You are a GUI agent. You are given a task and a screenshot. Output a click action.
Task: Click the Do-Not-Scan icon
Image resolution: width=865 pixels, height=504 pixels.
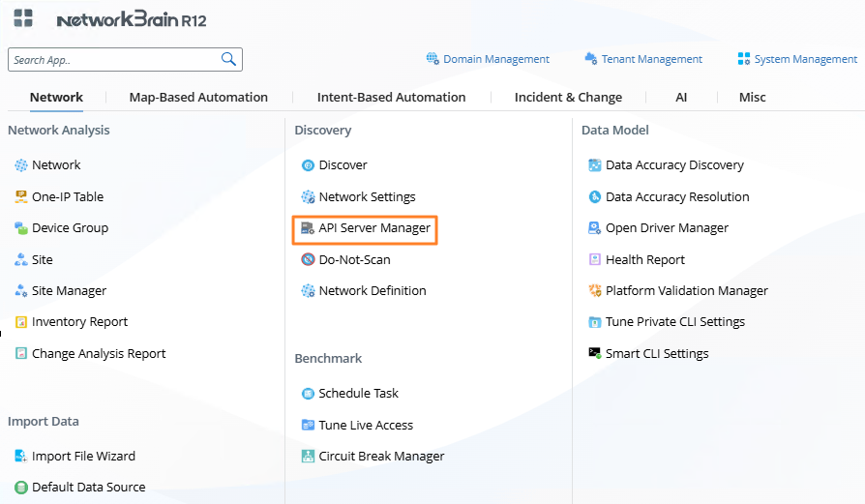[x=308, y=259]
